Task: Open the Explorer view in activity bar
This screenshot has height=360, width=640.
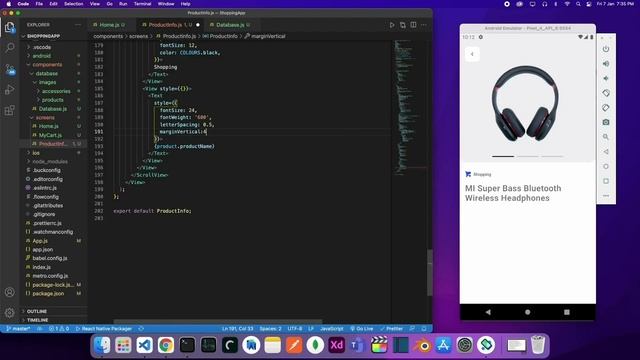Action: pos(10,28)
